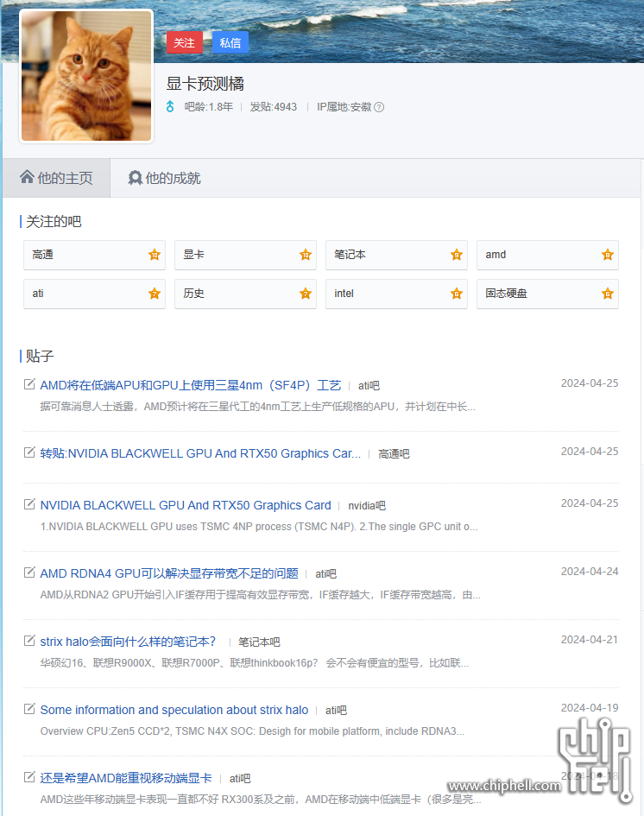Open ati吧 link on 还是希望AMD post
644x816 pixels.
(240, 779)
